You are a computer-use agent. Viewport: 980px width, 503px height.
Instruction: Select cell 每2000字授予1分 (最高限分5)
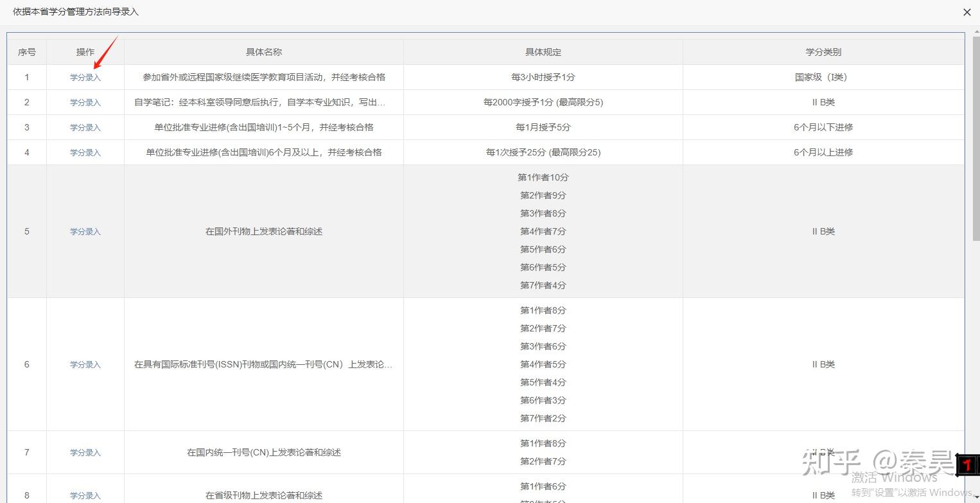tap(543, 102)
